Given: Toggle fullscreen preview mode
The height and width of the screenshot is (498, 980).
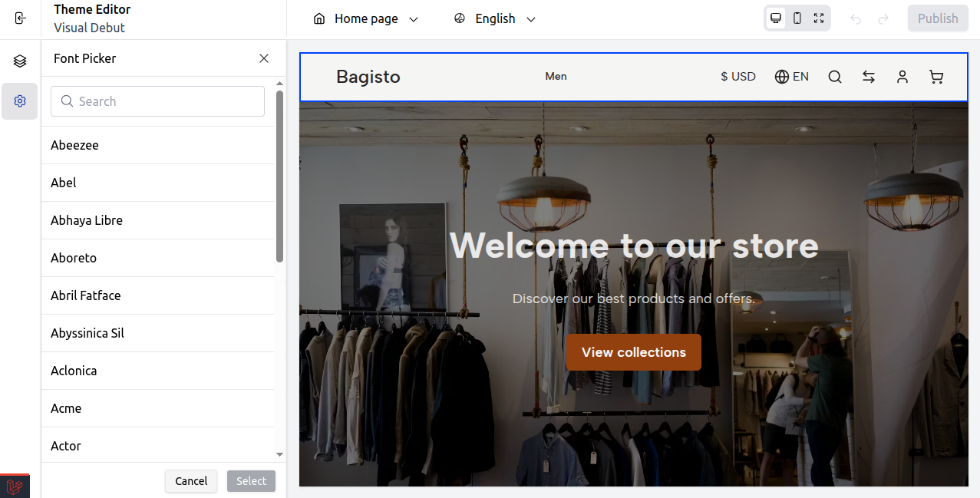Looking at the screenshot, I should 819,18.
